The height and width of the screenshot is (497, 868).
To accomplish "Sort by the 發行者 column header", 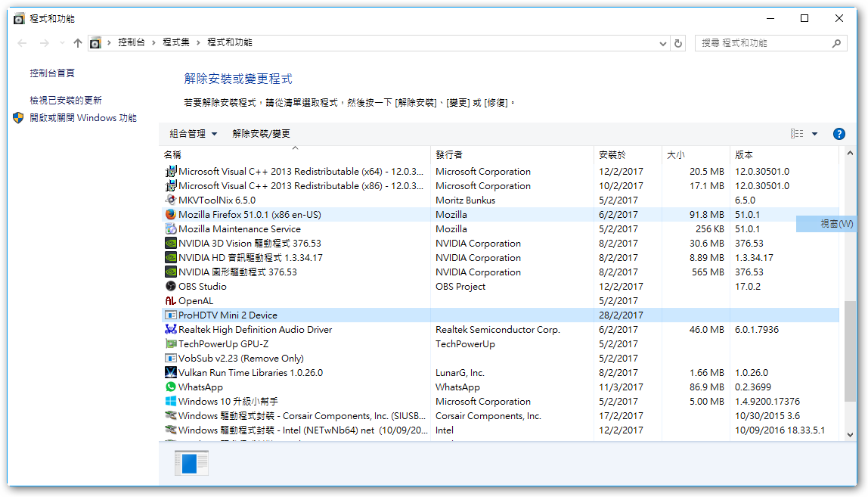I will pos(512,154).
